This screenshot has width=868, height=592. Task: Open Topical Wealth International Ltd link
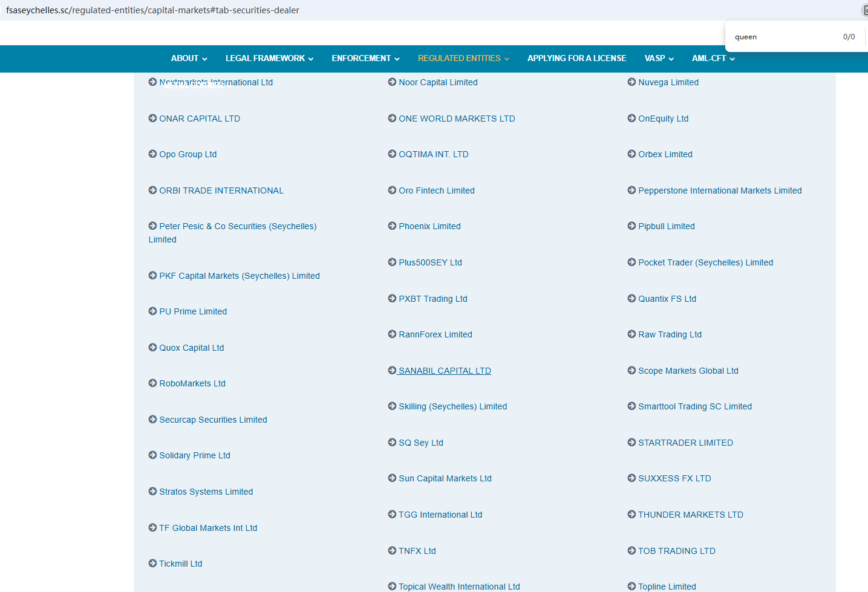(459, 587)
